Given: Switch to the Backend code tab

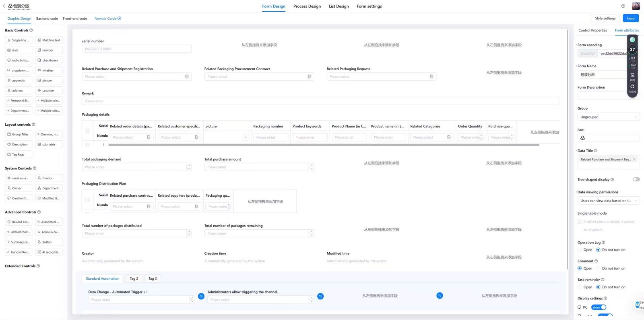Looking at the screenshot, I should pos(47,19).
